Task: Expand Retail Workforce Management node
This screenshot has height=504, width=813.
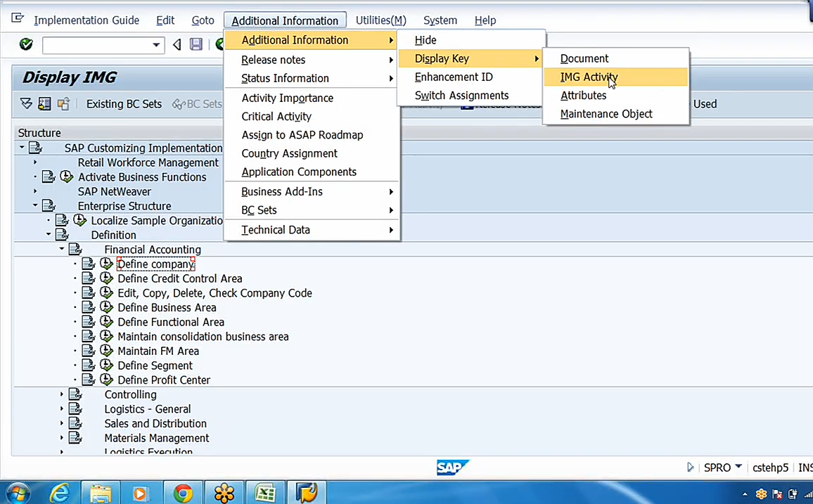Action: [x=35, y=162]
